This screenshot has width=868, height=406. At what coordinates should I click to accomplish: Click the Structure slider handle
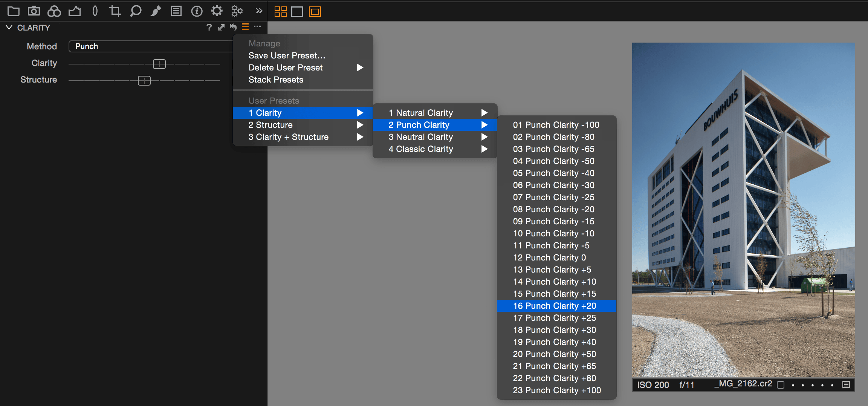point(144,81)
